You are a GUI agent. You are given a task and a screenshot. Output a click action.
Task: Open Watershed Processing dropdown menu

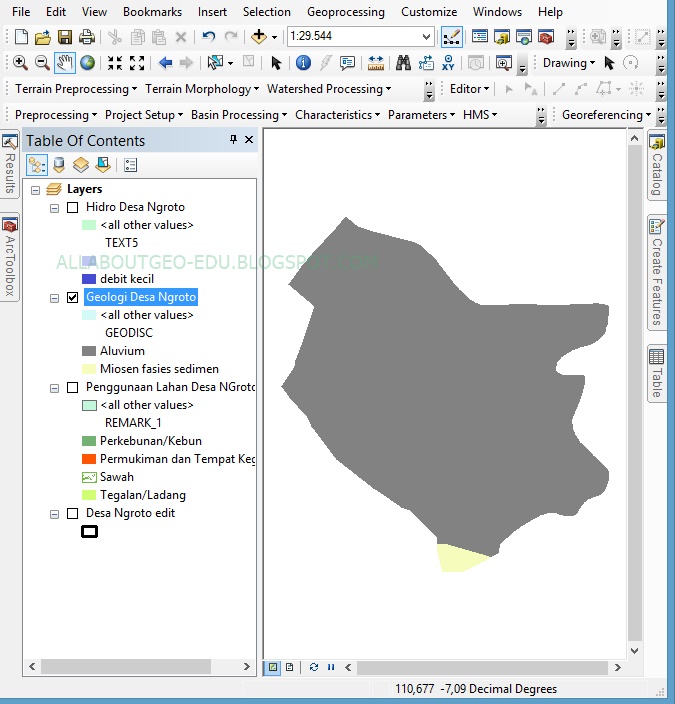point(329,89)
